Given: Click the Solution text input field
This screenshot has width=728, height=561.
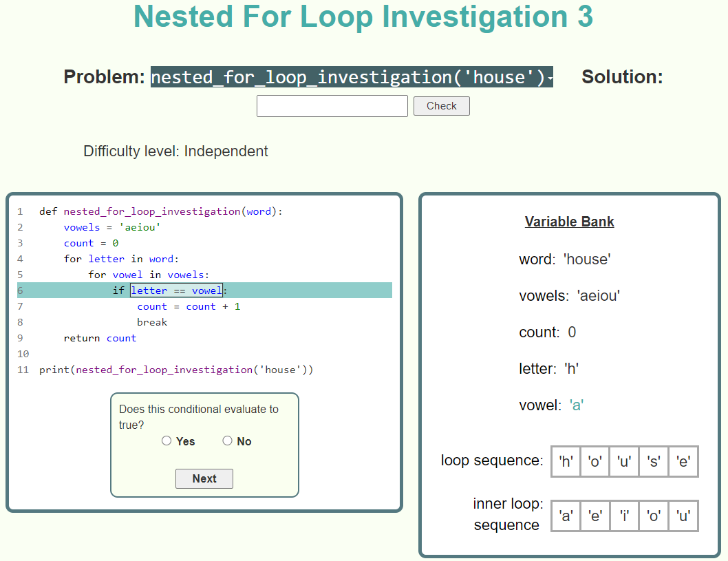Looking at the screenshot, I should coord(332,106).
